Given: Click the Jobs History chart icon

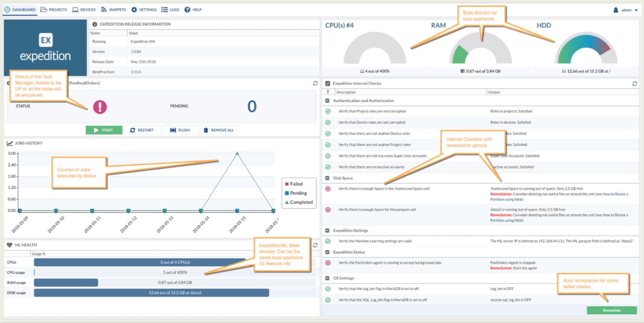Looking at the screenshot, I should coord(10,143).
